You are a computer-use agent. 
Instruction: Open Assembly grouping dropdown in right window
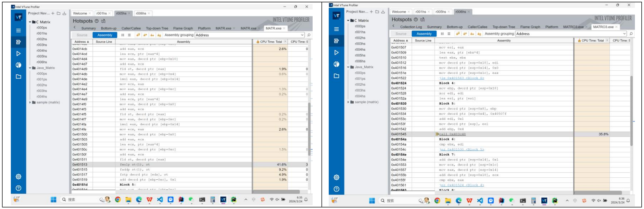coord(571,34)
